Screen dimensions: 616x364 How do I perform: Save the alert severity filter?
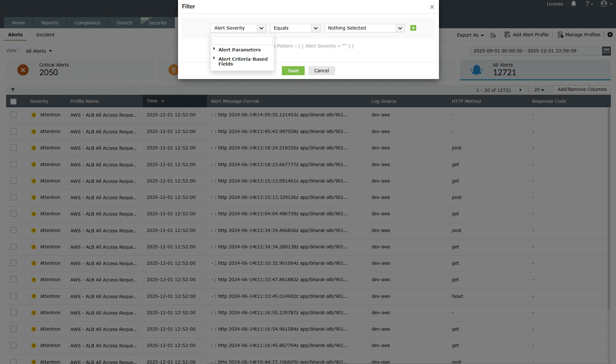tap(293, 70)
